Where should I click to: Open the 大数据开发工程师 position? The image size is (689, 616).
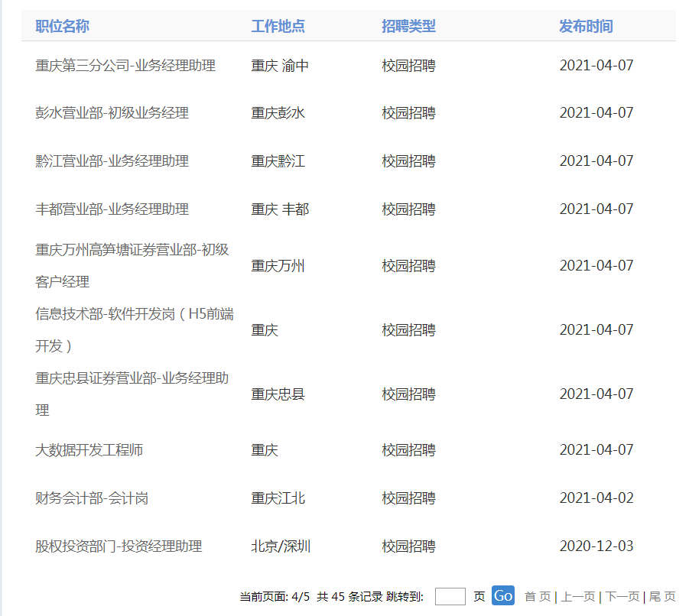[89, 450]
